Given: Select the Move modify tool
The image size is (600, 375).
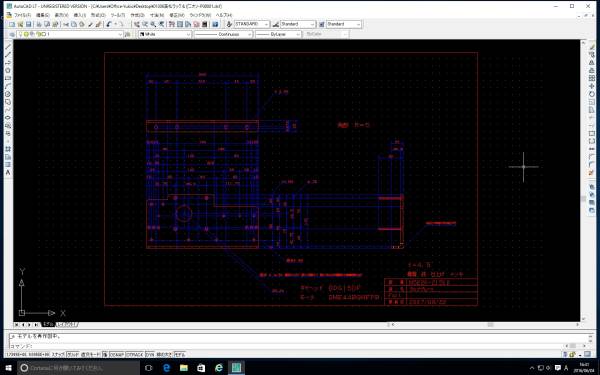Looking at the screenshot, I should point(592,86).
